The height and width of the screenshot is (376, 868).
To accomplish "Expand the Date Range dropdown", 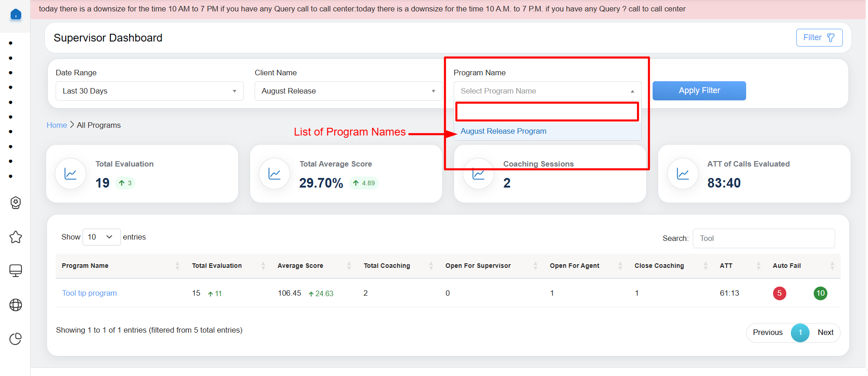I will [149, 91].
